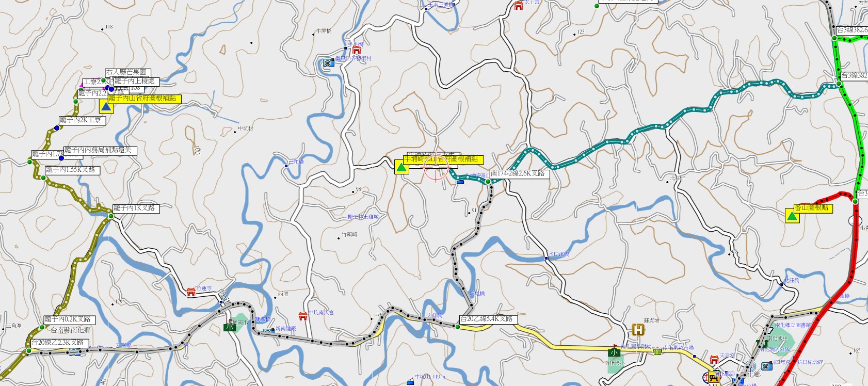This screenshot has height=386, width=868.
Task: Select the 台20線乙2.3K叉路 waypoint label
Action: tap(59, 343)
